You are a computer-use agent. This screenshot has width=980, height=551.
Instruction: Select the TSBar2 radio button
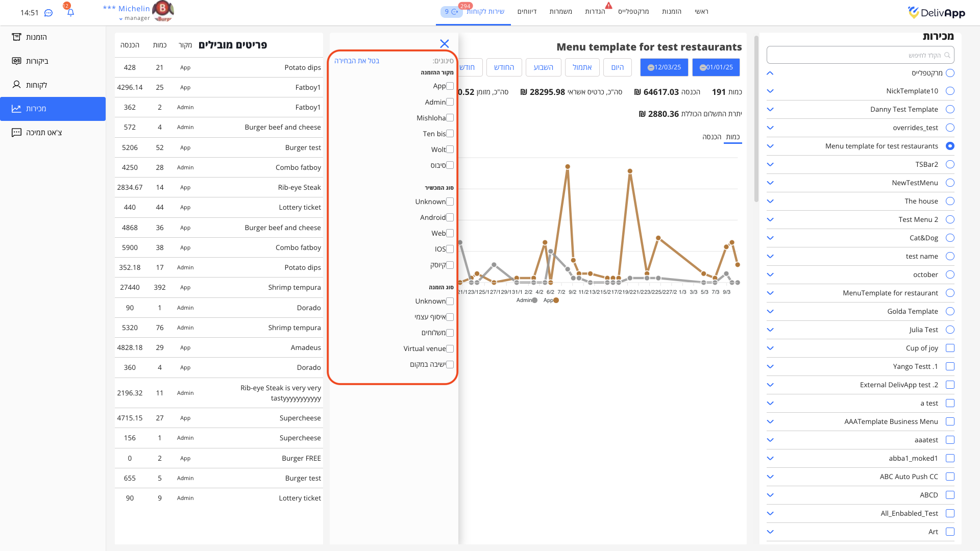point(950,164)
